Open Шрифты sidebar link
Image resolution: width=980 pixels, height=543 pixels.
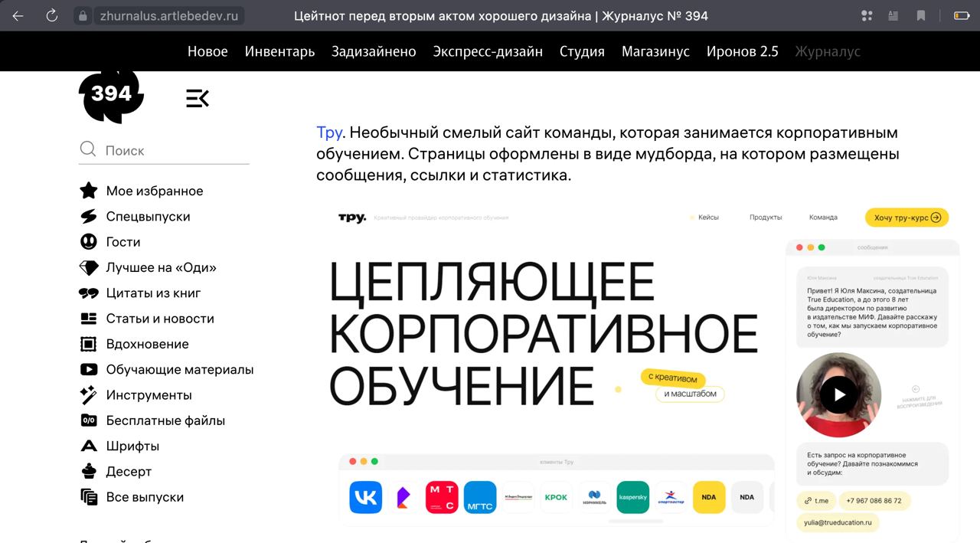pos(132,446)
